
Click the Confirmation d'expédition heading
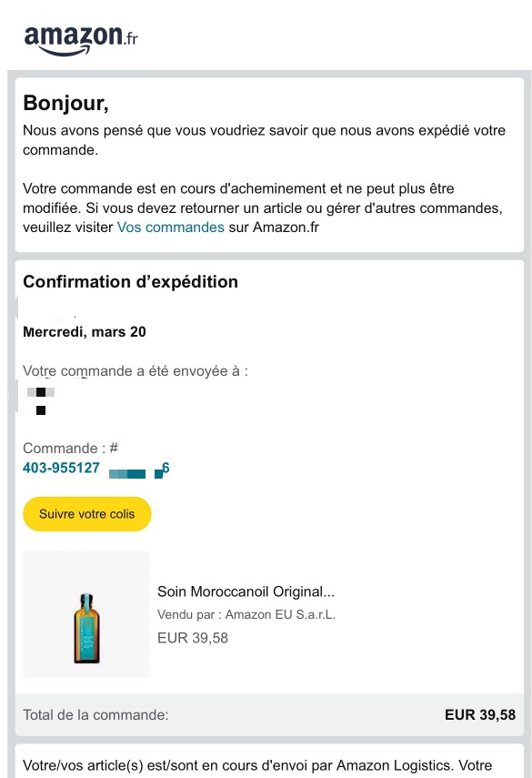tap(130, 282)
